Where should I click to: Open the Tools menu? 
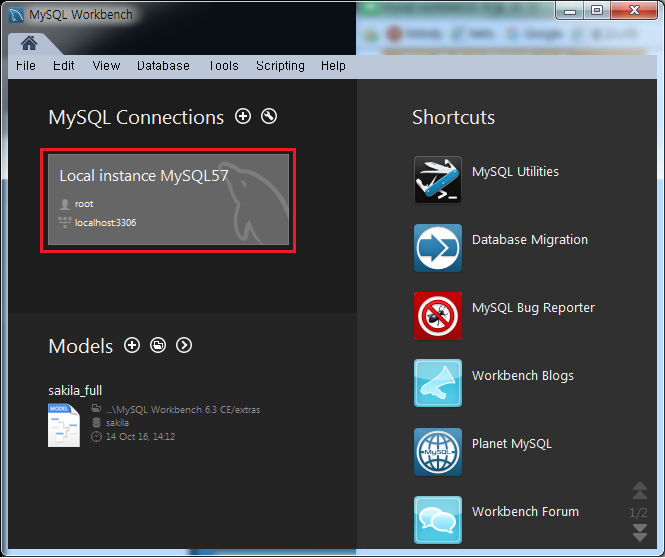coord(224,66)
